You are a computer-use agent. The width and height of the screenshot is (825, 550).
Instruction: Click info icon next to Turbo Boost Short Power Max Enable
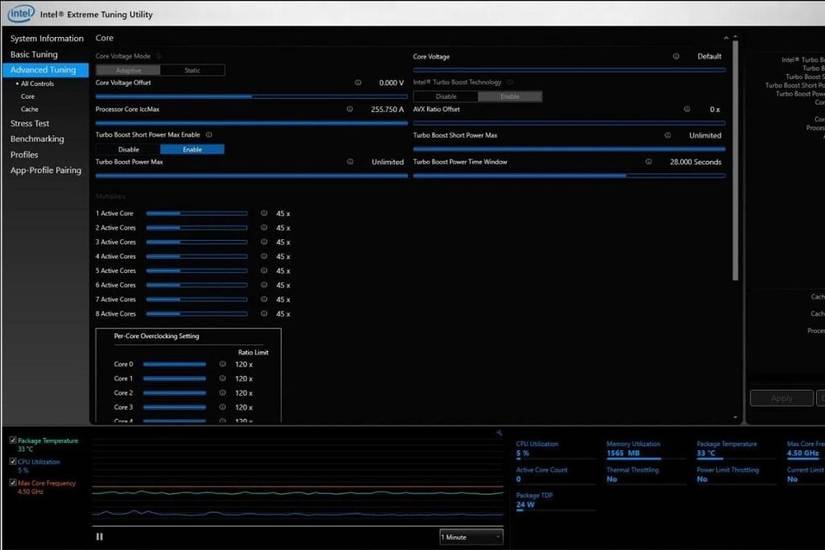tap(209, 134)
